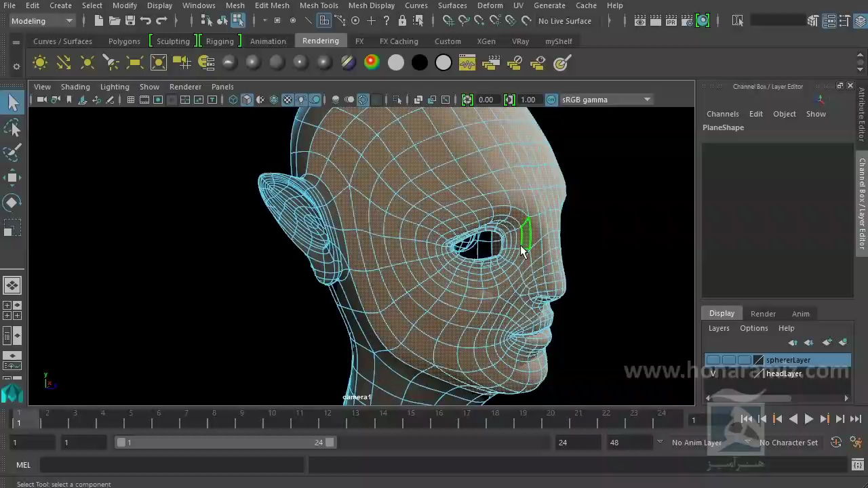Move selected layer up
The width and height of the screenshot is (868, 488).
tap(793, 343)
